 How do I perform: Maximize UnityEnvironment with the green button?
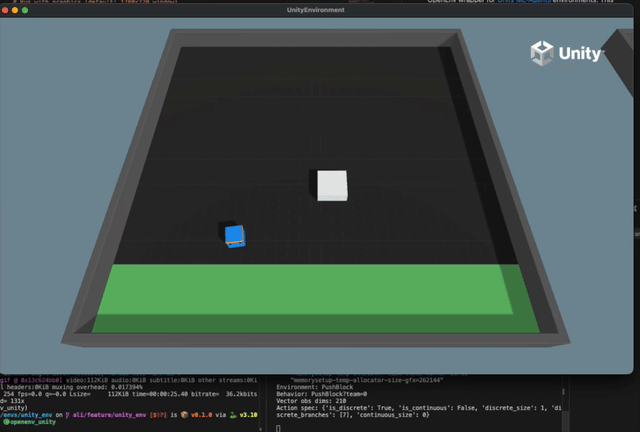click(25, 10)
